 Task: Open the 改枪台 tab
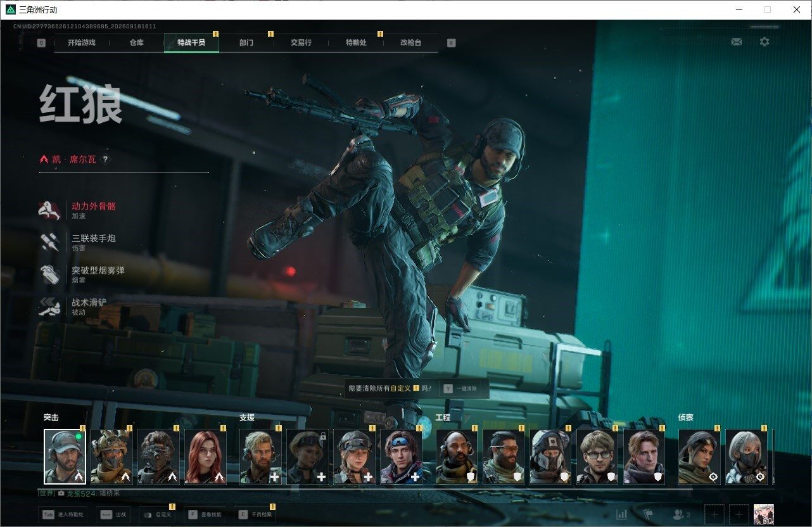point(410,43)
